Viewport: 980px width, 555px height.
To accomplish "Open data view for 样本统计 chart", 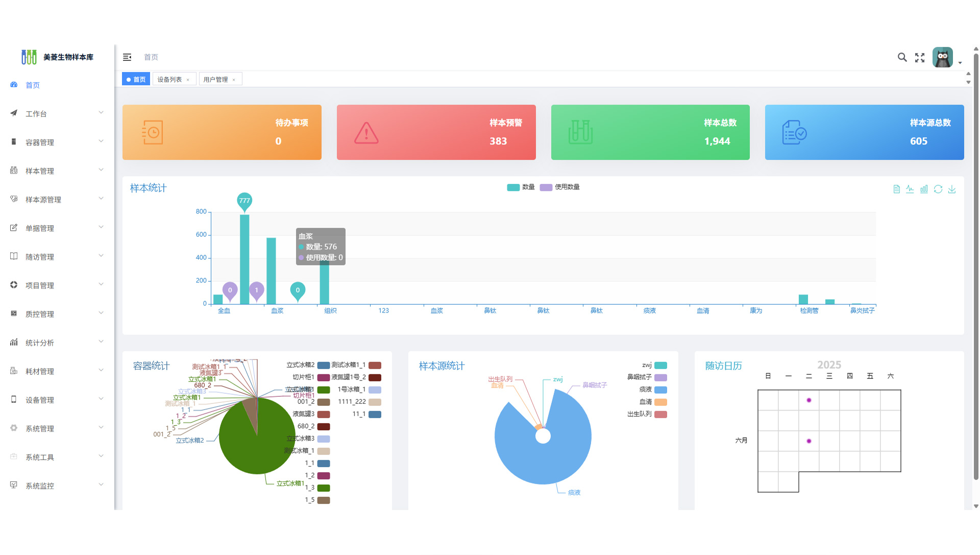I will (x=896, y=189).
